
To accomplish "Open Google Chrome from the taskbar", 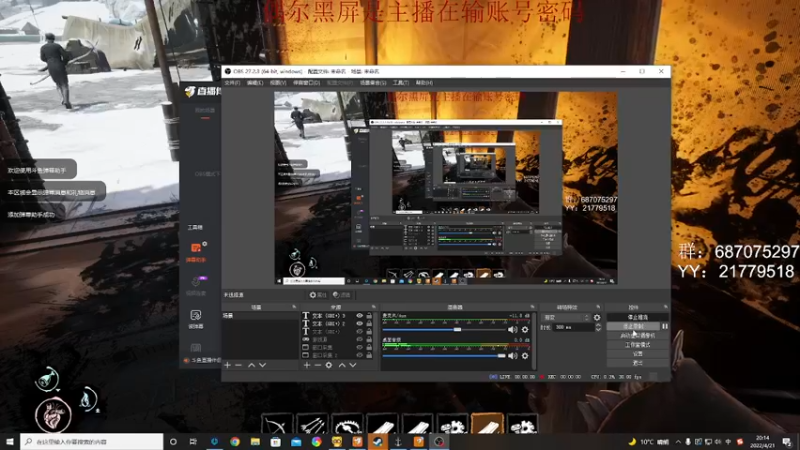I will click(235, 441).
